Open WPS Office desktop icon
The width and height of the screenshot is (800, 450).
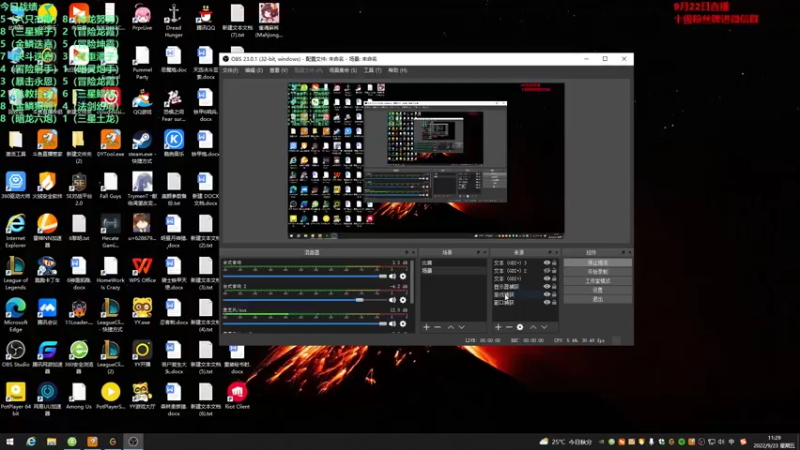click(x=143, y=267)
